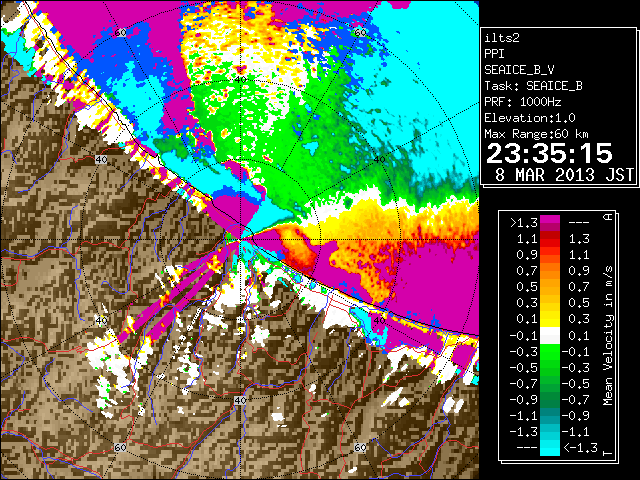Click the 'PRF: 1000Hz' line
Screen dimensions: 640x480
pyautogui.click(x=522, y=102)
